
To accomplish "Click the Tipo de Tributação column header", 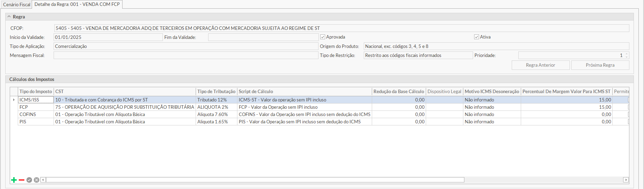I will (217, 91).
